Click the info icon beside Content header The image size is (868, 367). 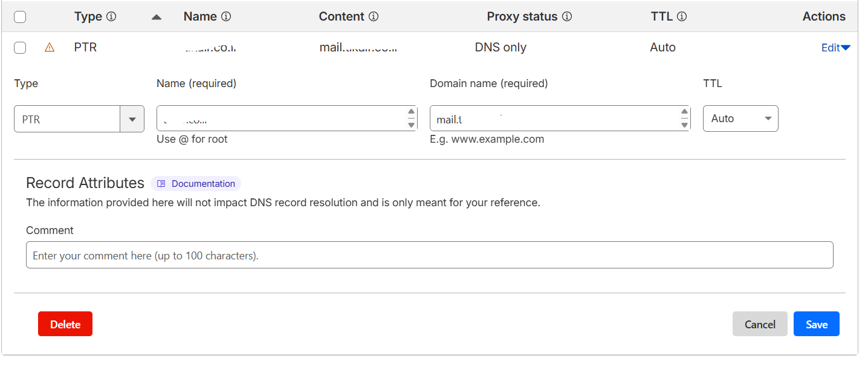[374, 17]
